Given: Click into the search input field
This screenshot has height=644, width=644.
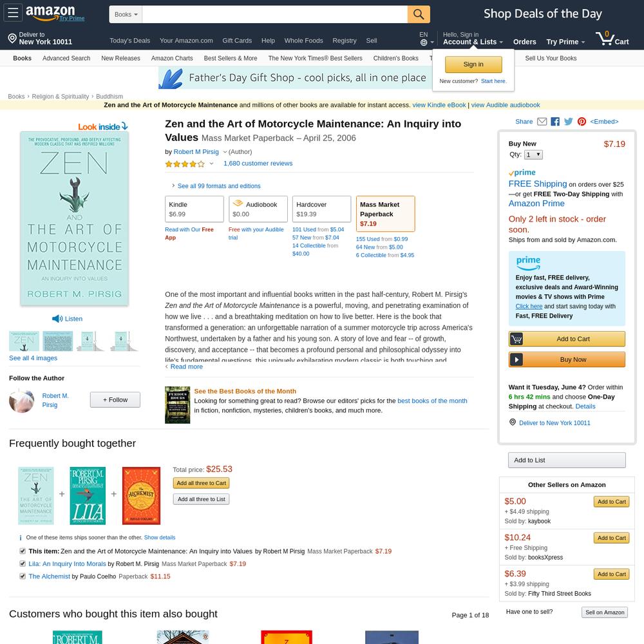Looking at the screenshot, I should 275,14.
